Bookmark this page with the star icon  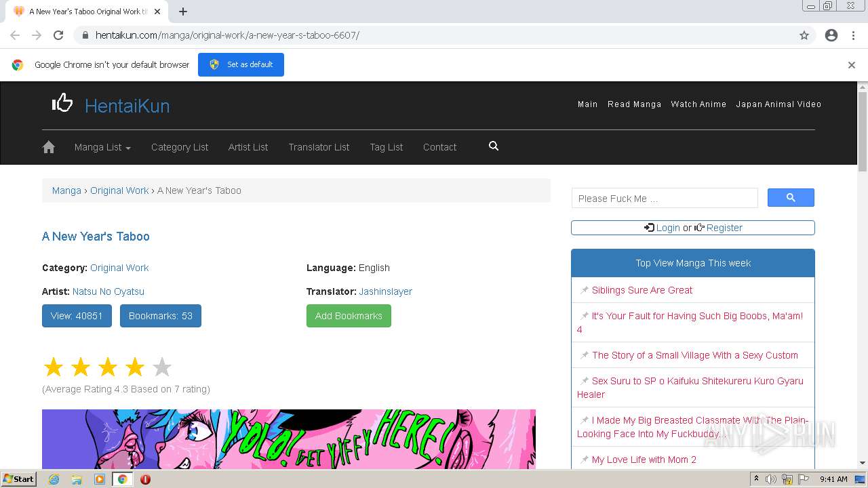tap(804, 35)
